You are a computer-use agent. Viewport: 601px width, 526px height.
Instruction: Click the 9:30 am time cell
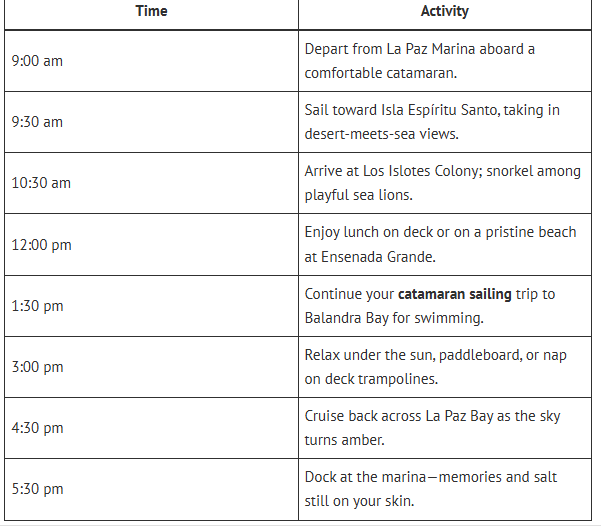(x=37, y=122)
